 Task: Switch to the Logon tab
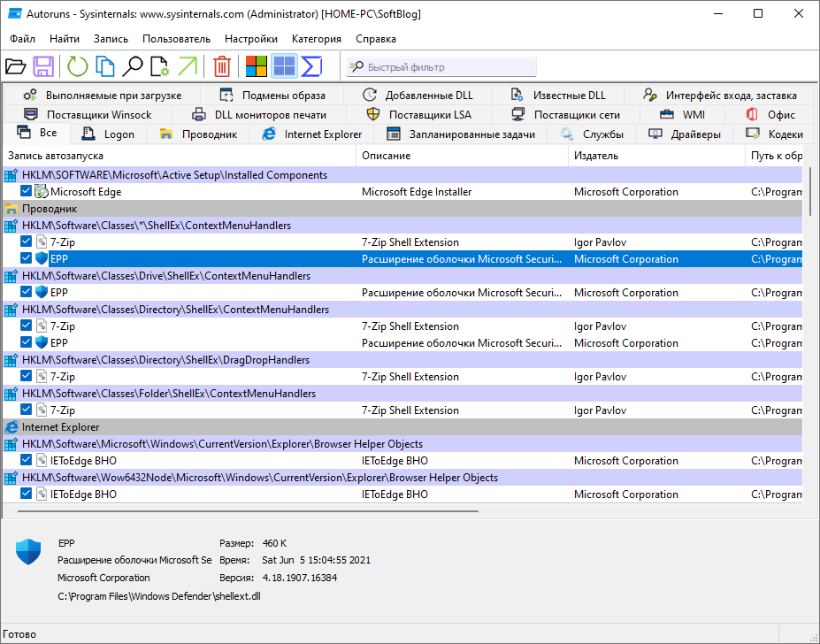(x=108, y=134)
